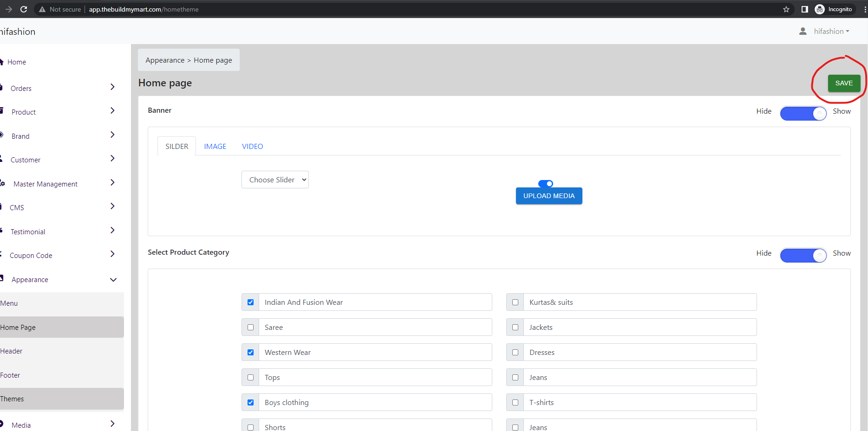Screen dimensions: 868x431
Task: Toggle the small switch above Upload Media
Action: 546,184
